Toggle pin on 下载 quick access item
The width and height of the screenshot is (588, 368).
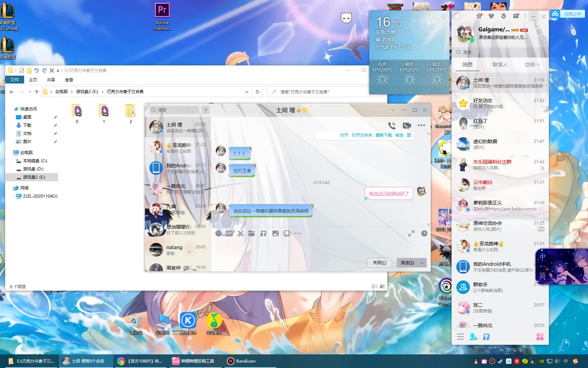[x=55, y=125]
